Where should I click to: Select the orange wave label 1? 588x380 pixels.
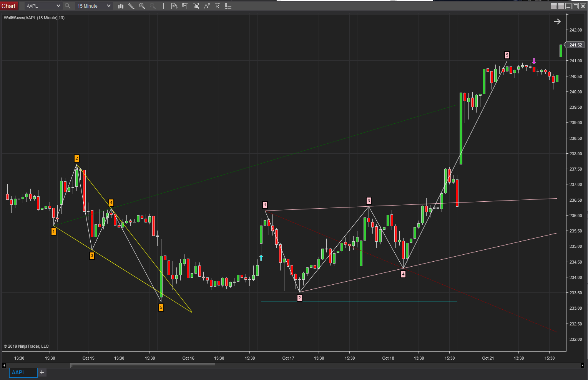[x=54, y=231]
